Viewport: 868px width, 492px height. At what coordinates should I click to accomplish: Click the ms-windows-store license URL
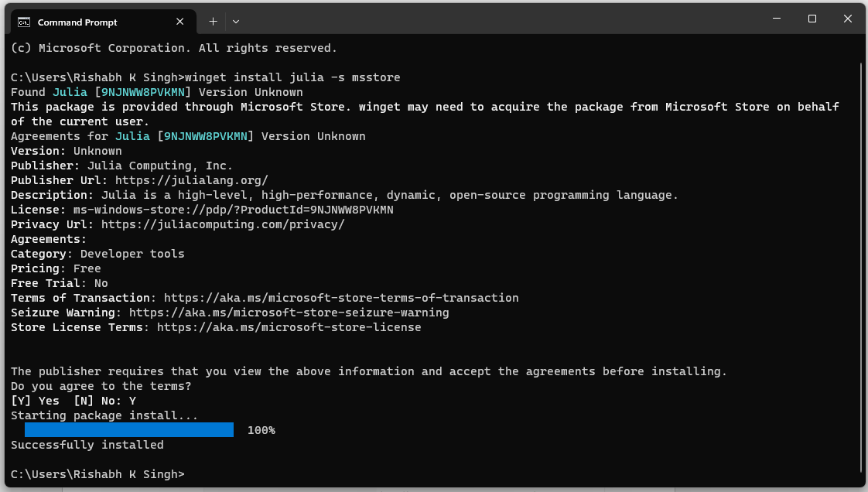tap(233, 210)
